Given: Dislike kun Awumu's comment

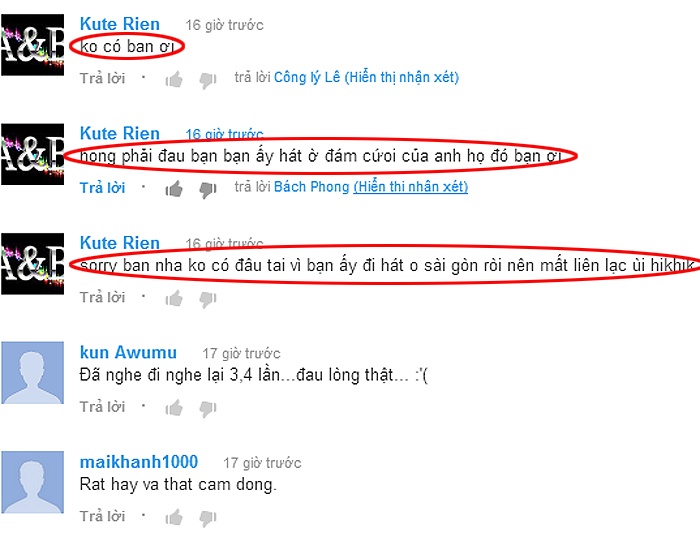Looking at the screenshot, I should click(208, 409).
